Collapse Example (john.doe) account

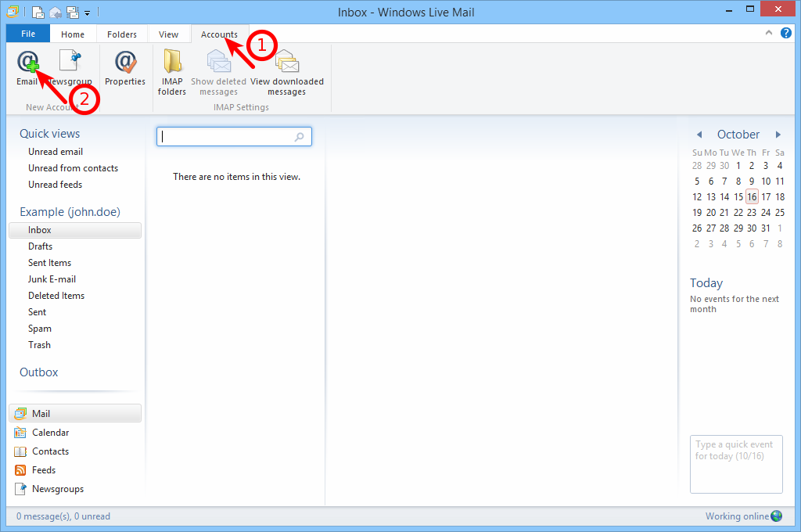(x=70, y=211)
